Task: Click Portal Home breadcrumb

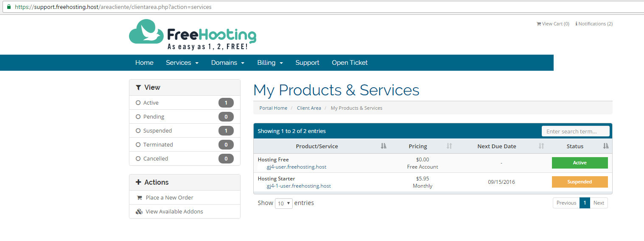Action: (x=273, y=108)
